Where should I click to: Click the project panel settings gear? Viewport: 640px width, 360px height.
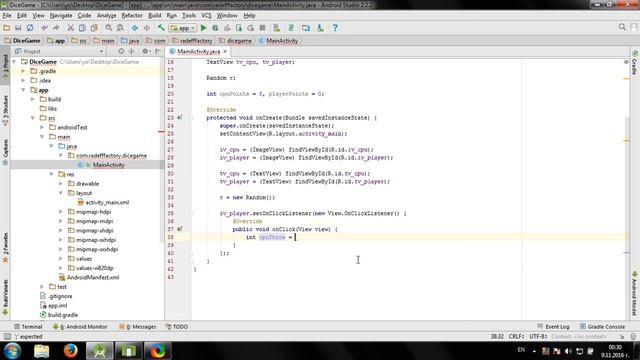point(145,51)
